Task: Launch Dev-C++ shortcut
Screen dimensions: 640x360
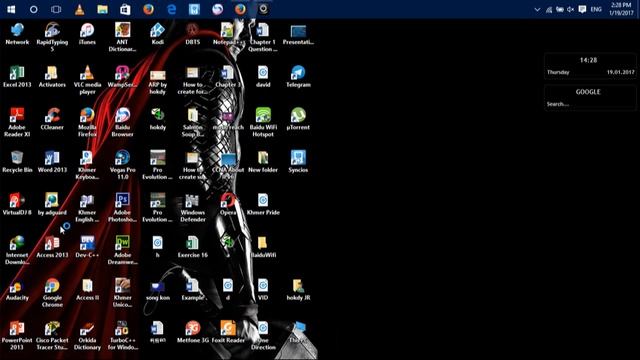Action: tap(87, 247)
